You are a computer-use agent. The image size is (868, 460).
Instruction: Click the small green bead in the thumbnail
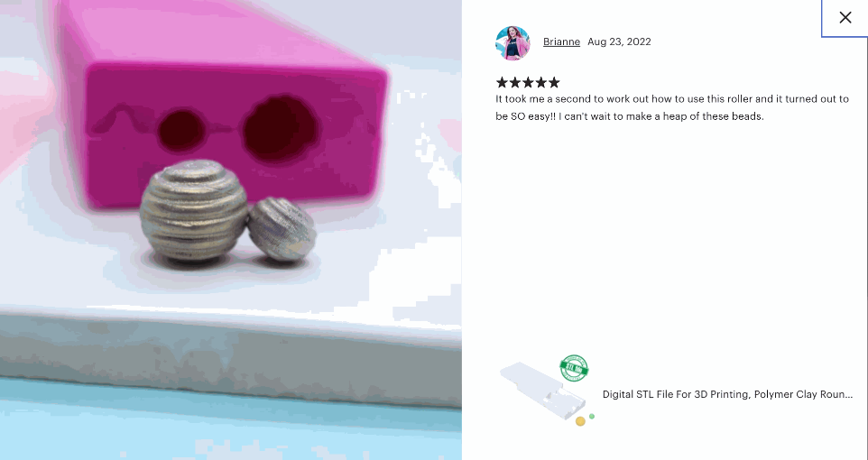click(592, 417)
